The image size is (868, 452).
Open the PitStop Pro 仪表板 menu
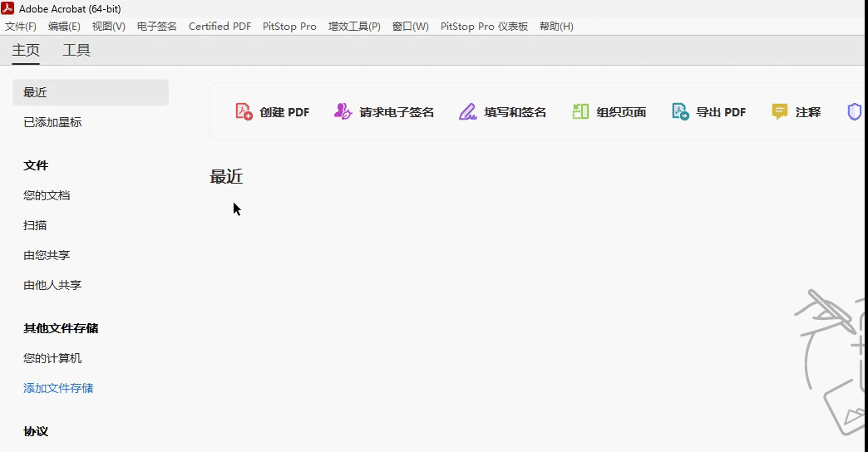click(485, 27)
